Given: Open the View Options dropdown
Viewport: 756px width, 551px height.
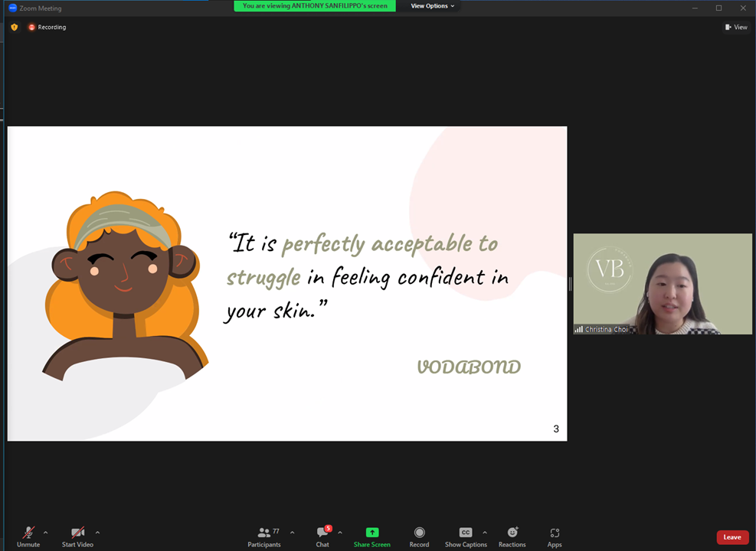Looking at the screenshot, I should click(432, 6).
